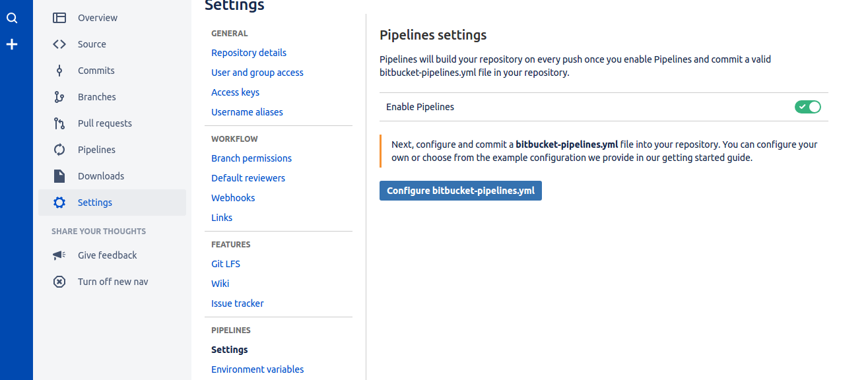Viewport: 868px width, 380px height.
Task: Open Repository details settings page
Action: (249, 53)
